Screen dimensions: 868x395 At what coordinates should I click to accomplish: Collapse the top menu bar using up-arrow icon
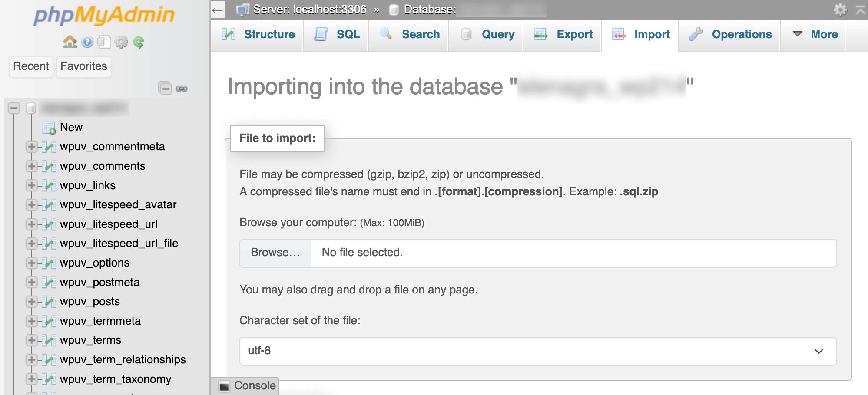(x=860, y=10)
